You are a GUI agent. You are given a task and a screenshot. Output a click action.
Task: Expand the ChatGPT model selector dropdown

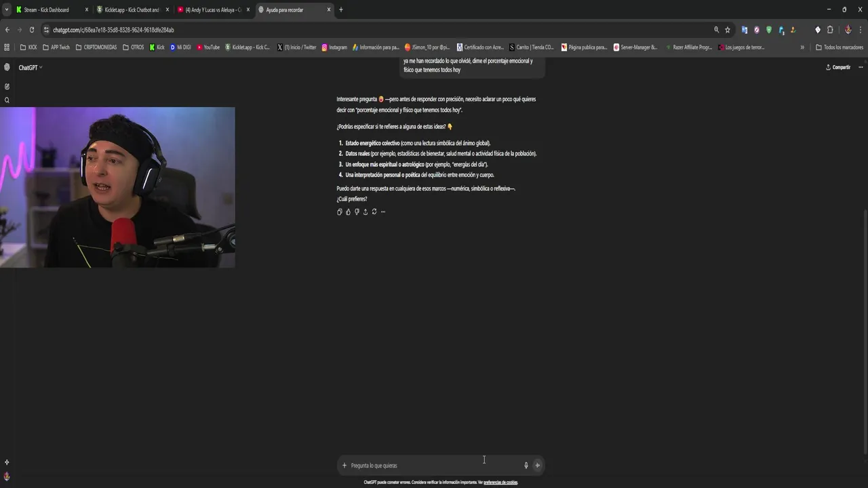pyautogui.click(x=31, y=68)
